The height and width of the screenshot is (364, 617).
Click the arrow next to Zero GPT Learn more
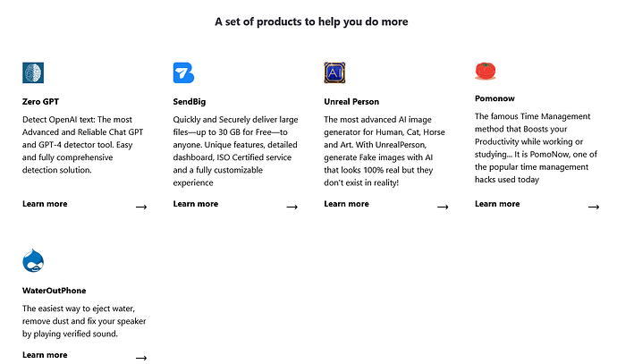coord(141,207)
